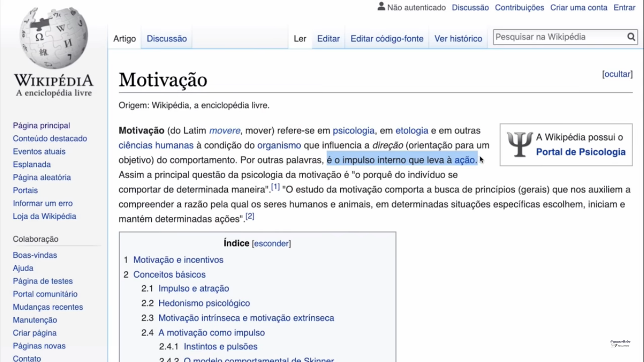This screenshot has width=644, height=362.
Task: Jump to Motivação e incentivos section
Action: [178, 260]
